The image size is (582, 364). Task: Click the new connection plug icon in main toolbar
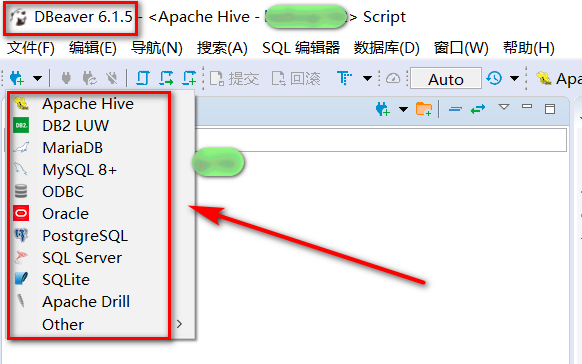tap(17, 78)
